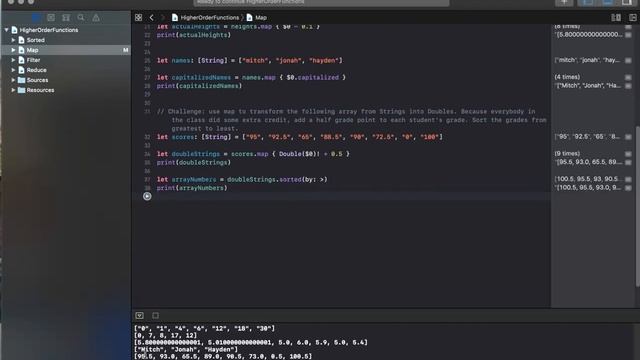
Task: Expand the Sources folder
Action: pyautogui.click(x=13, y=80)
